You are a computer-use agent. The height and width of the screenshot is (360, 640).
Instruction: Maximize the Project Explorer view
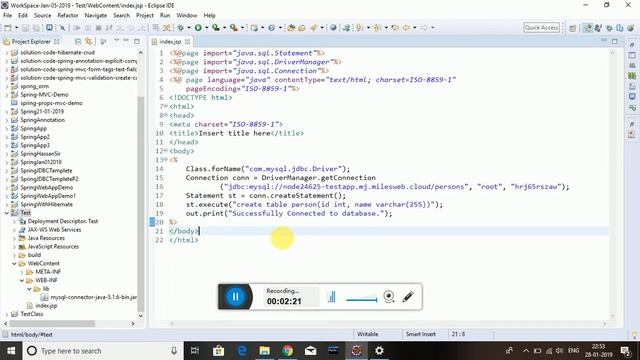(137, 41)
